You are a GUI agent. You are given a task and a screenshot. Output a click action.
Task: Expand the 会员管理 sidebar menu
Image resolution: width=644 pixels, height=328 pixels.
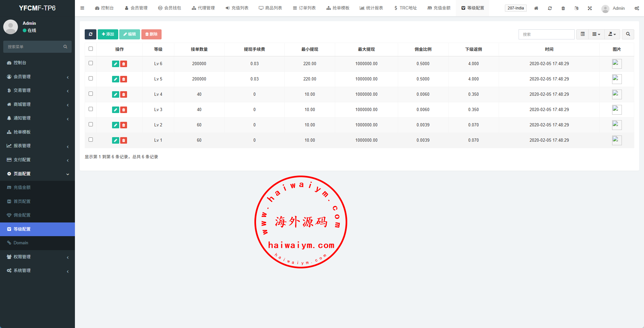[37, 77]
